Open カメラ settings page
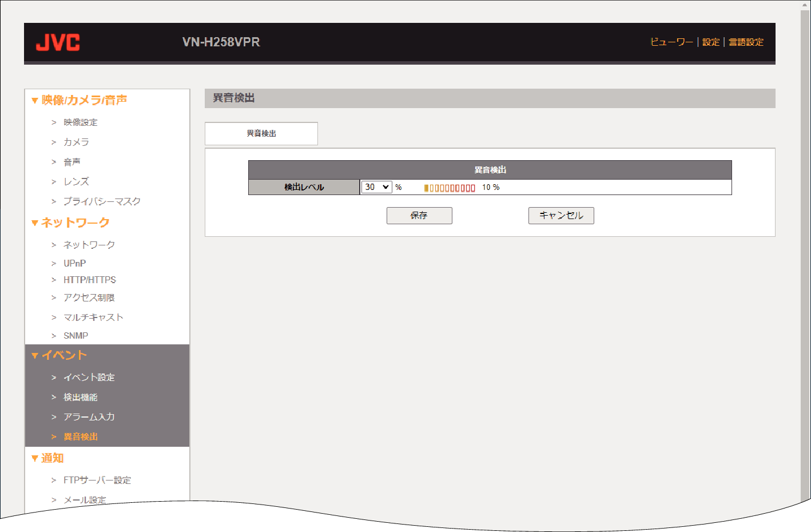This screenshot has height=532, width=811. pyautogui.click(x=76, y=142)
